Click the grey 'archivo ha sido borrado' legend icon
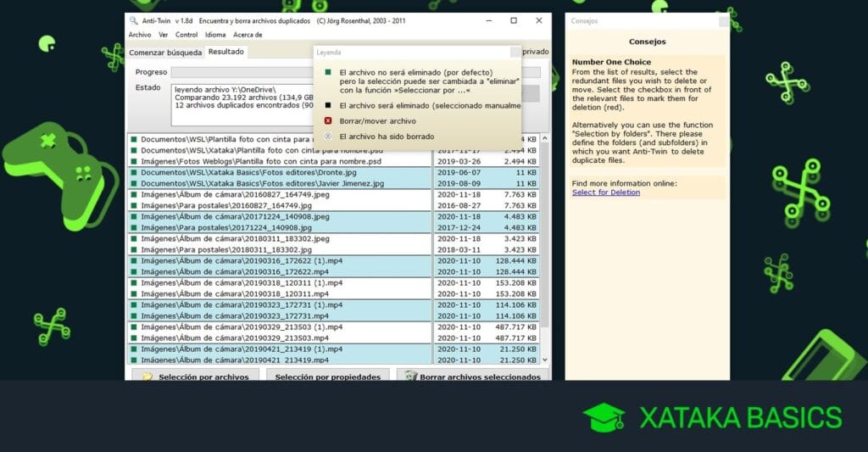868x452 pixels. [x=328, y=137]
